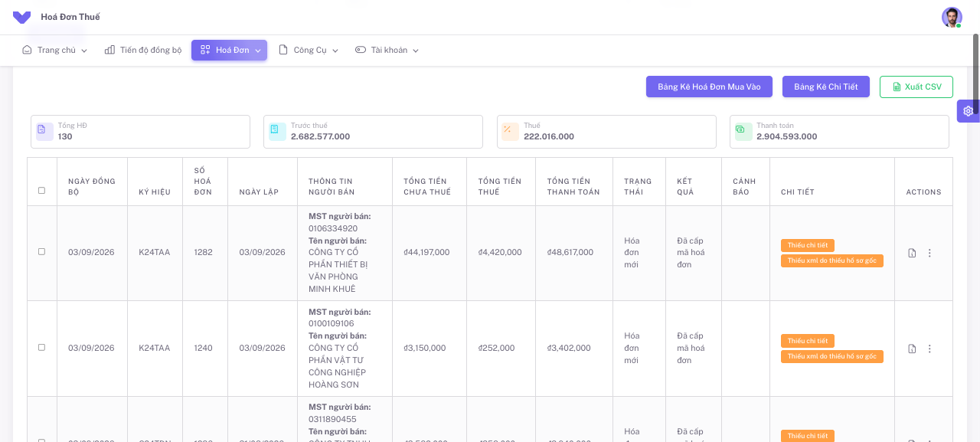Click the Trước thuế summary card icon
This screenshot has height=442, width=980.
click(277, 131)
